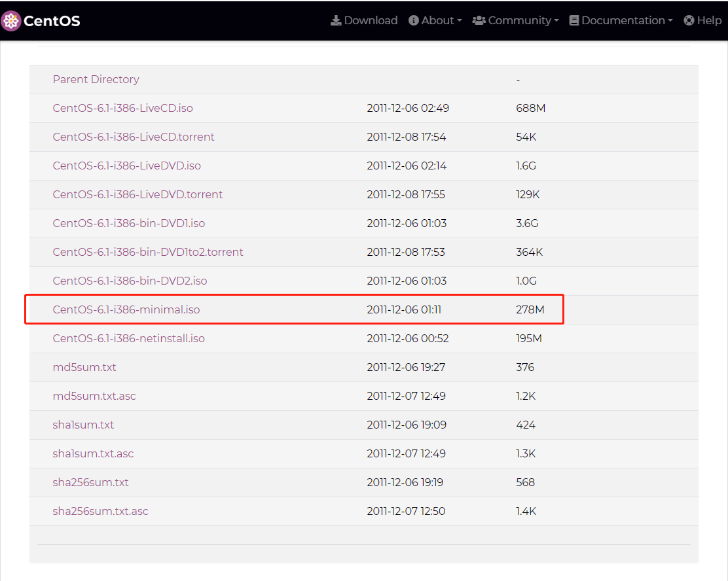Download CentOS-6.1-i386-minimal.iso file
728x581 pixels.
pos(126,309)
